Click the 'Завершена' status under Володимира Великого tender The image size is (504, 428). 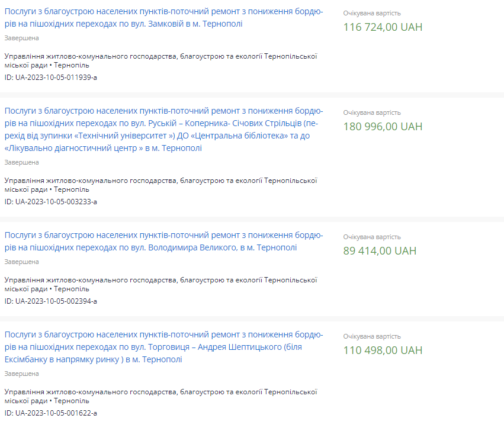pyautogui.click(x=21, y=262)
